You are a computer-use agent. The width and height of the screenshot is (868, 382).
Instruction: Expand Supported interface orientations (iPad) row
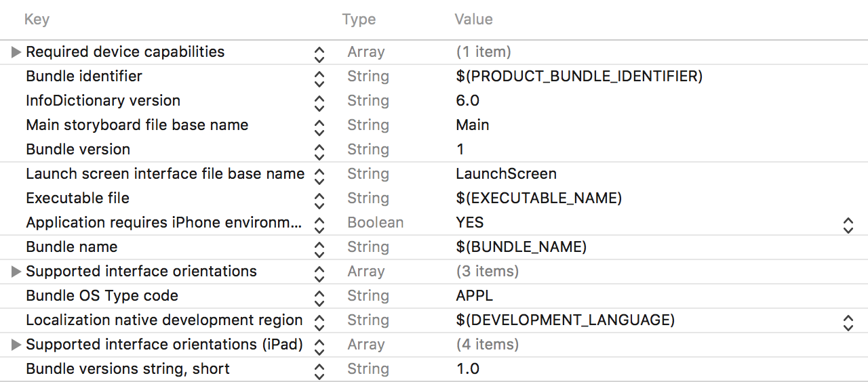tap(16, 345)
